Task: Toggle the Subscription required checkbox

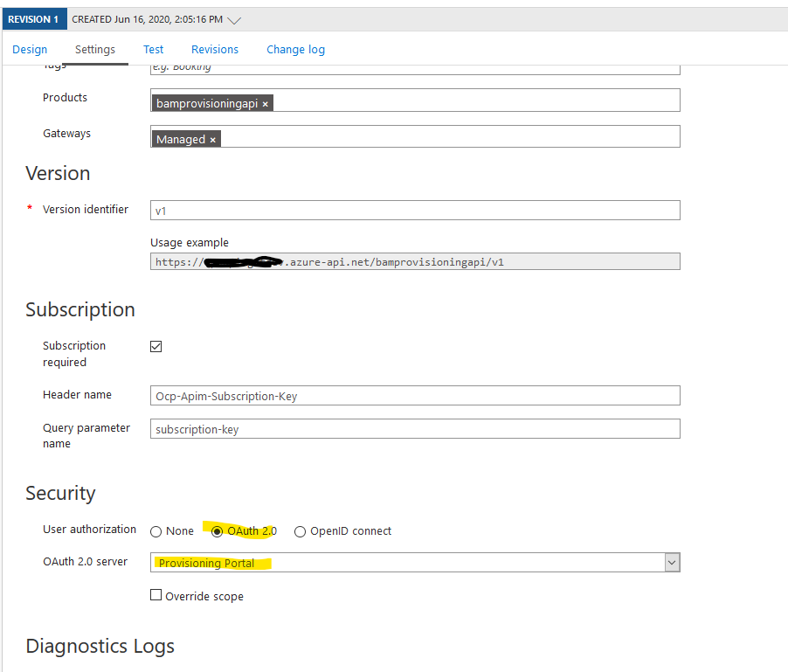Action: 156,346
